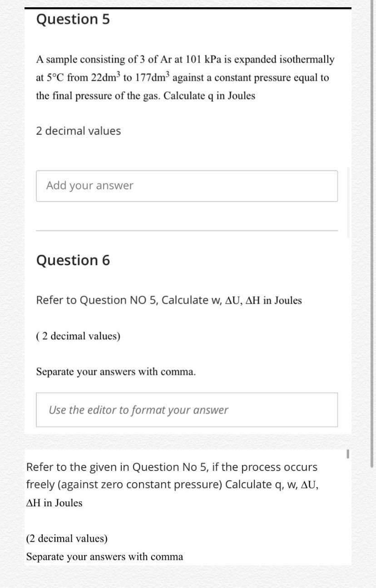This screenshot has height=588, width=376.
Task: Click the '(2 decimal values)' note under Question 6
Action: [x=78, y=336]
